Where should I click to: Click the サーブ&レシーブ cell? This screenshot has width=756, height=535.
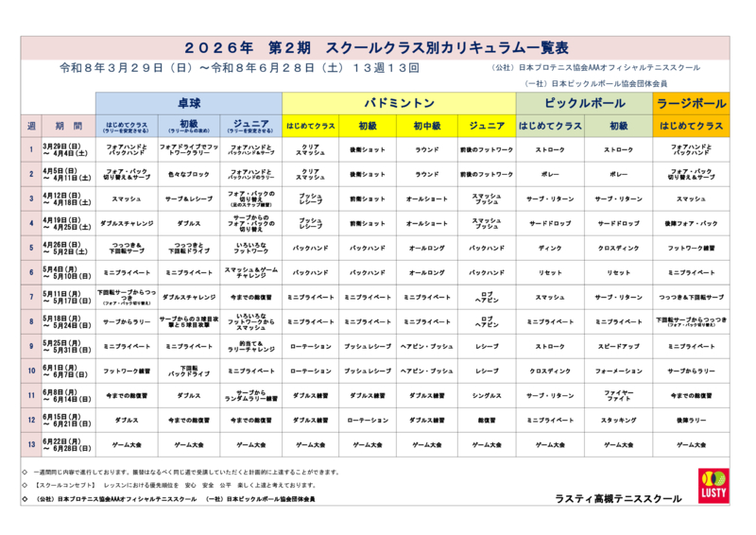tap(189, 198)
